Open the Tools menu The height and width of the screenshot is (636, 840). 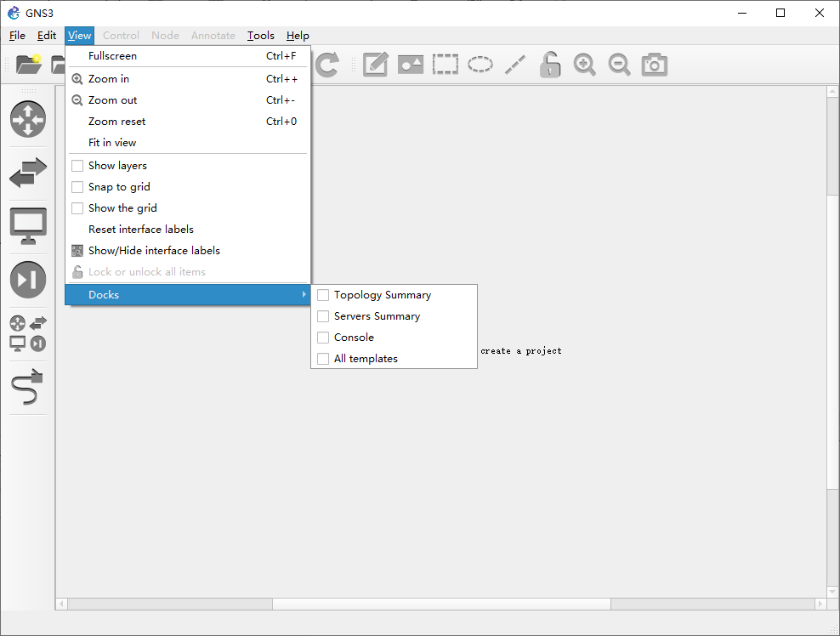click(260, 36)
